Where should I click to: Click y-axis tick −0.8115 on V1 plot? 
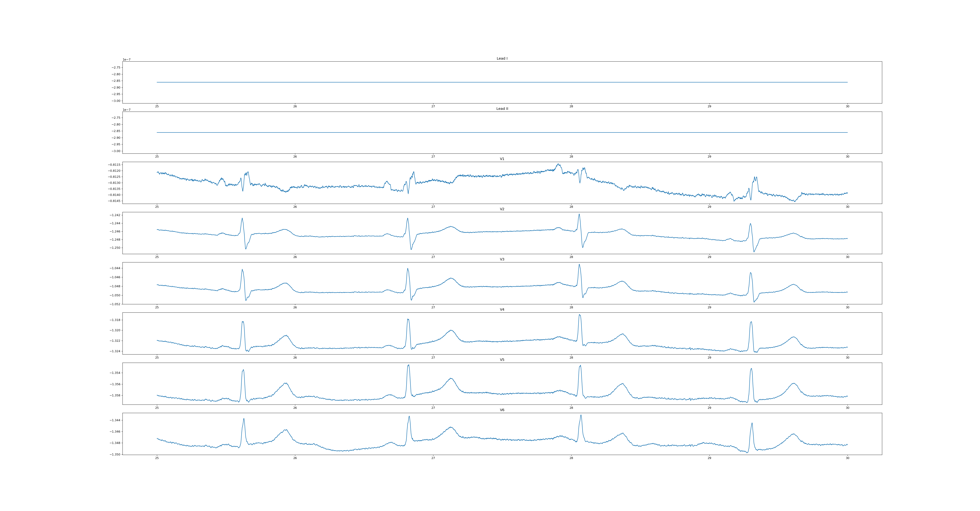[114, 165]
